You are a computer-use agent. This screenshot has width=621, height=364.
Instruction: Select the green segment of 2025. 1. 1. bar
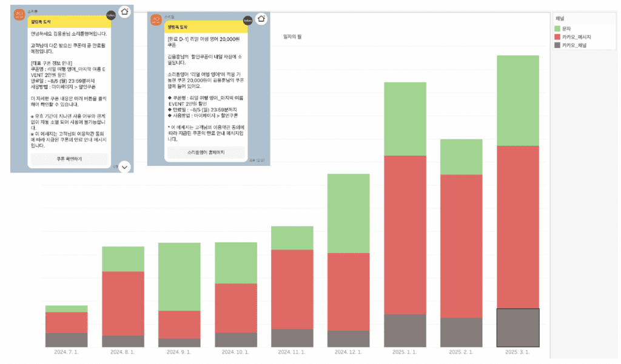pos(405,119)
